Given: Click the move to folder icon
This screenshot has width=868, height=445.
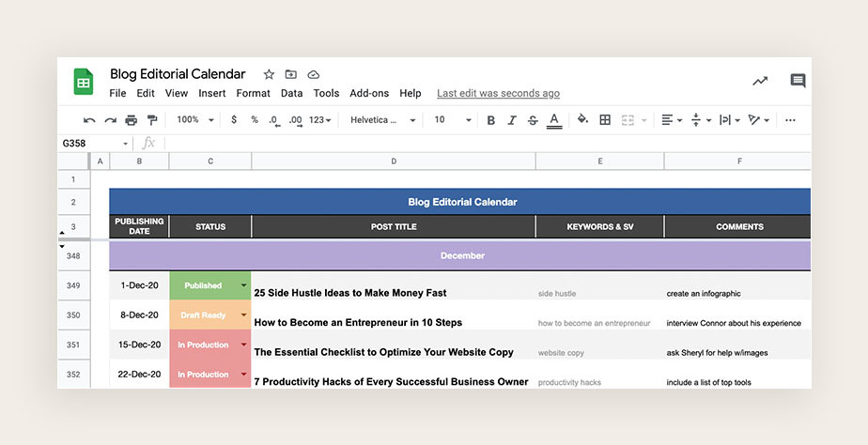Looking at the screenshot, I should tap(290, 74).
